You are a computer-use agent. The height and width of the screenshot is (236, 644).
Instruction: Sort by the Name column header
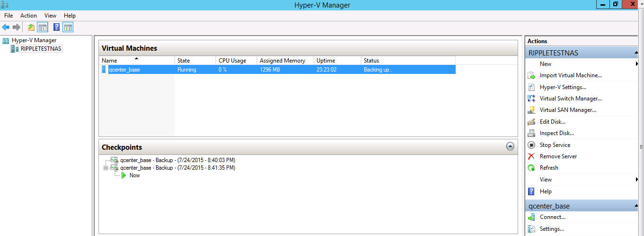pos(137,60)
